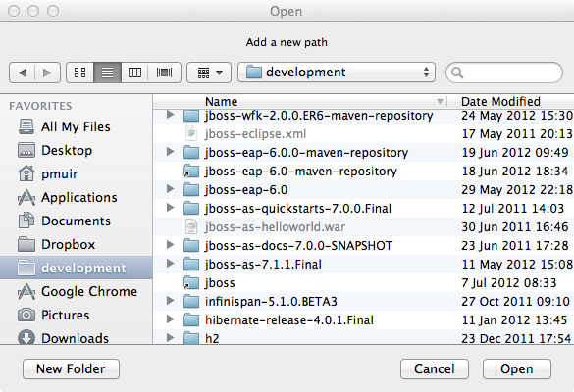Click jboss-as-helloworld.war file icon
This screenshot has height=392, width=574.
click(x=191, y=226)
